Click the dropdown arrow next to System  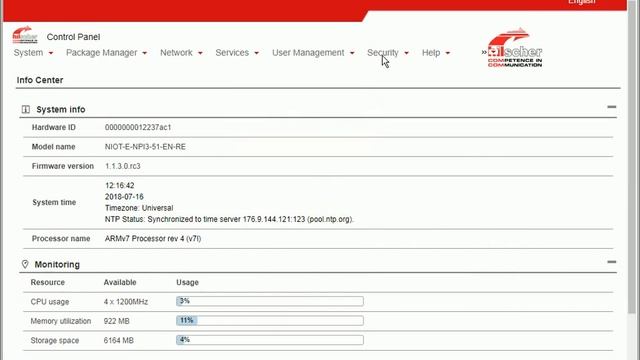click(51, 53)
